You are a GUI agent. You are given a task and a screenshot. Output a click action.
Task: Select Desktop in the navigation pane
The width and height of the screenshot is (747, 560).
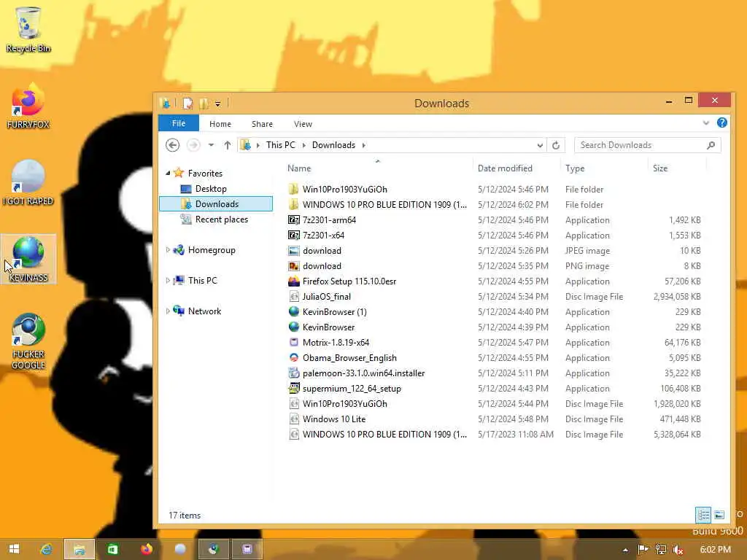coord(211,189)
